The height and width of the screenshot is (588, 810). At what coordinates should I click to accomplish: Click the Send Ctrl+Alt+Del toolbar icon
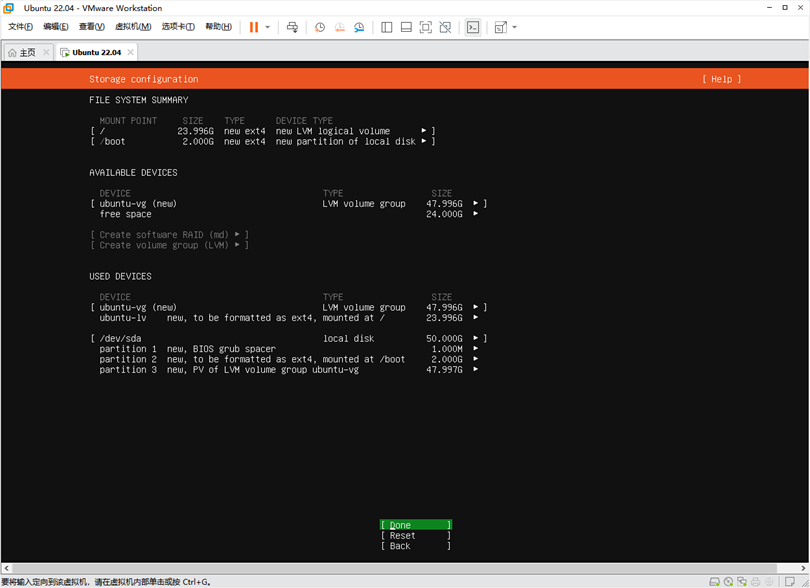292,27
